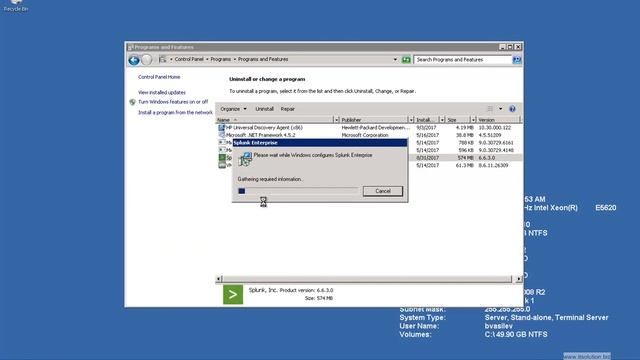Screen dimensions: 640x360
Task: Select HP Universal Discovery Agent (x86) row
Action: [x=369, y=127]
